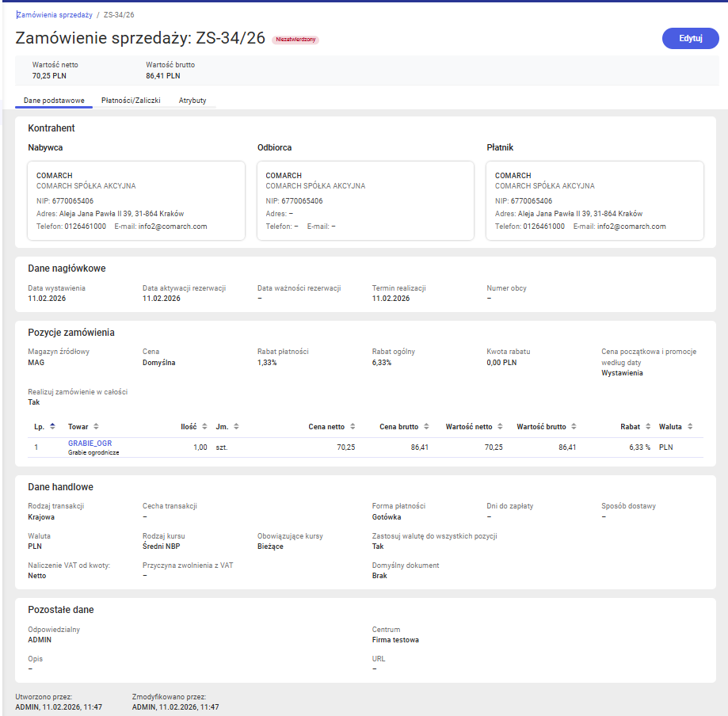The height and width of the screenshot is (716, 728).
Task: Click the Odbiorca contractor card
Action: pos(365,200)
